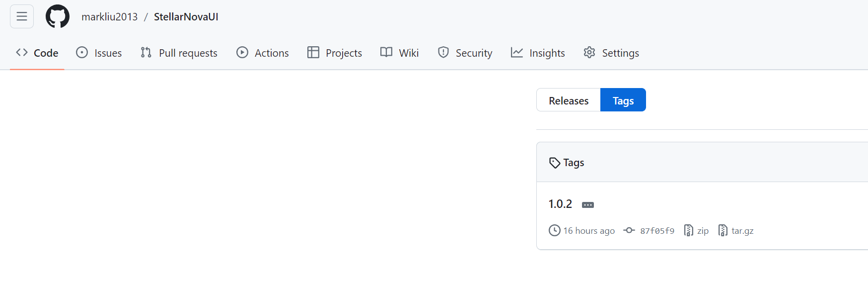Click the Wiki book icon
868x289 pixels.
pyautogui.click(x=386, y=52)
